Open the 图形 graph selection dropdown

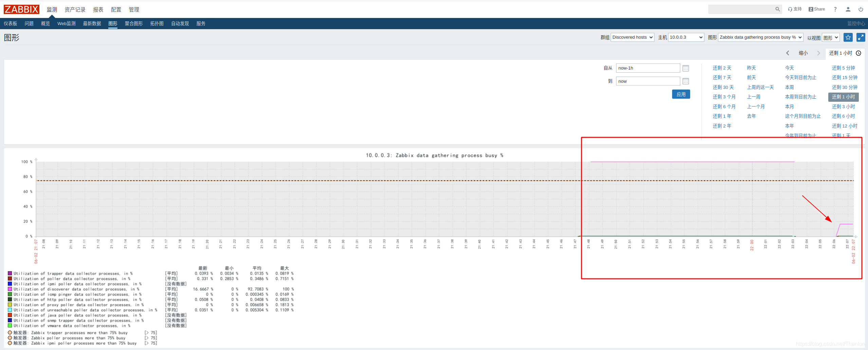point(760,37)
